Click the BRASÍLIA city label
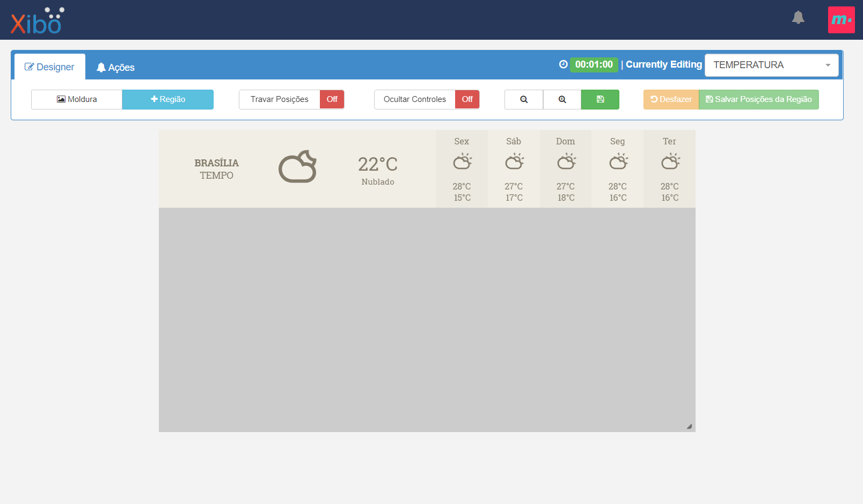This screenshot has width=863, height=504. point(216,163)
